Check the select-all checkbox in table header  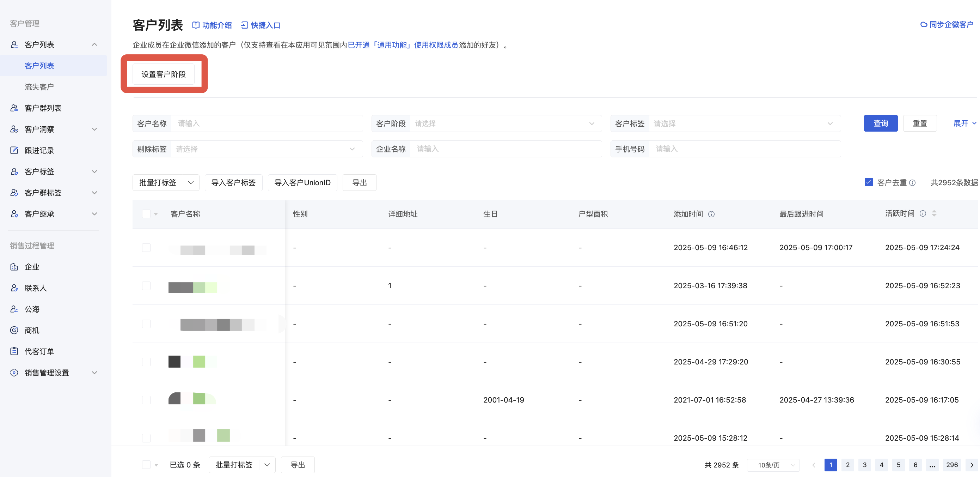click(146, 214)
